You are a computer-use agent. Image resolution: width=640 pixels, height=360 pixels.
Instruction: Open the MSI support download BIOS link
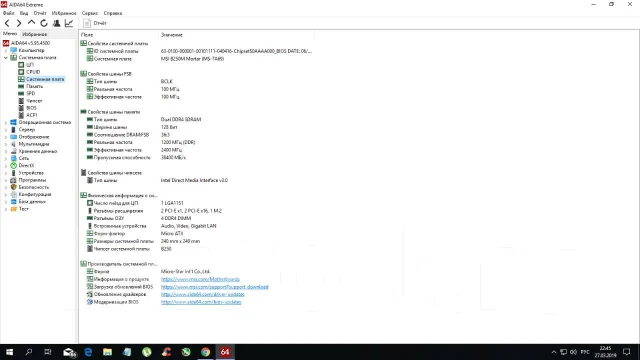[x=215, y=287]
